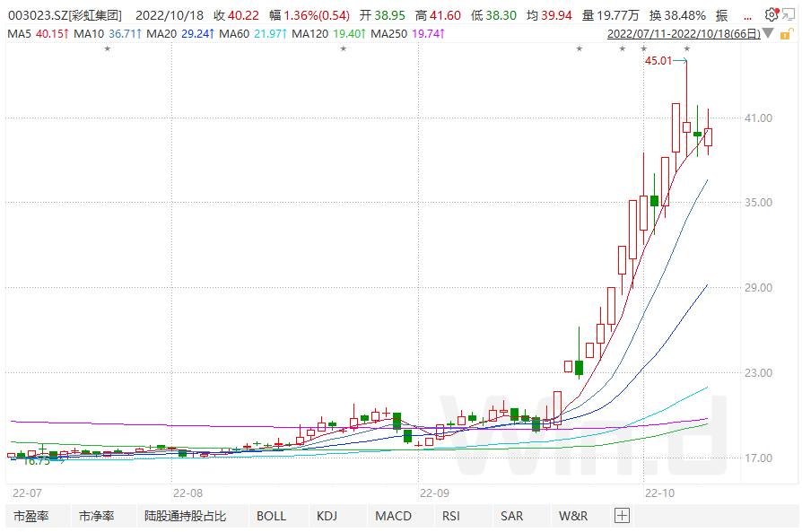Click the MA10 36.71 label
The height and width of the screenshot is (532, 802).
108,34
